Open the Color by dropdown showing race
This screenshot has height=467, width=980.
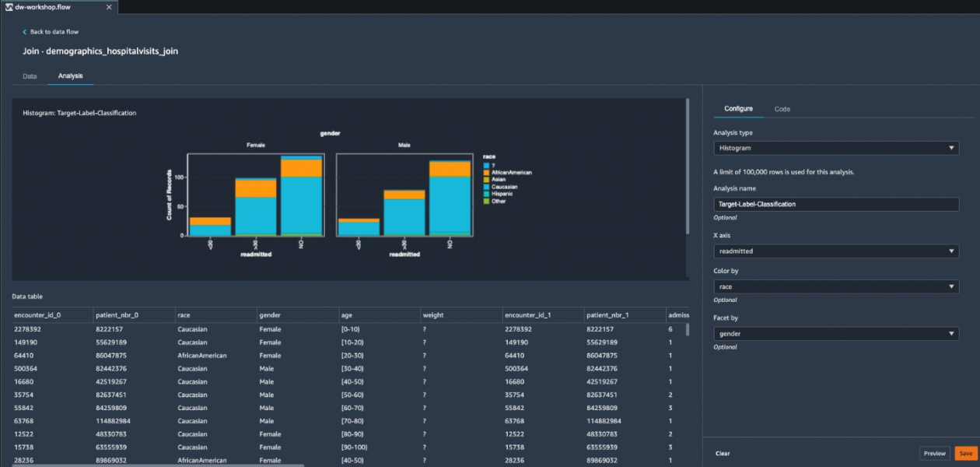click(835, 286)
